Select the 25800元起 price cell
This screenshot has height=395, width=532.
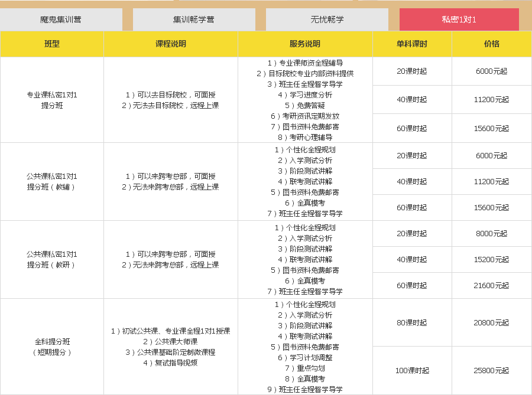492,370
